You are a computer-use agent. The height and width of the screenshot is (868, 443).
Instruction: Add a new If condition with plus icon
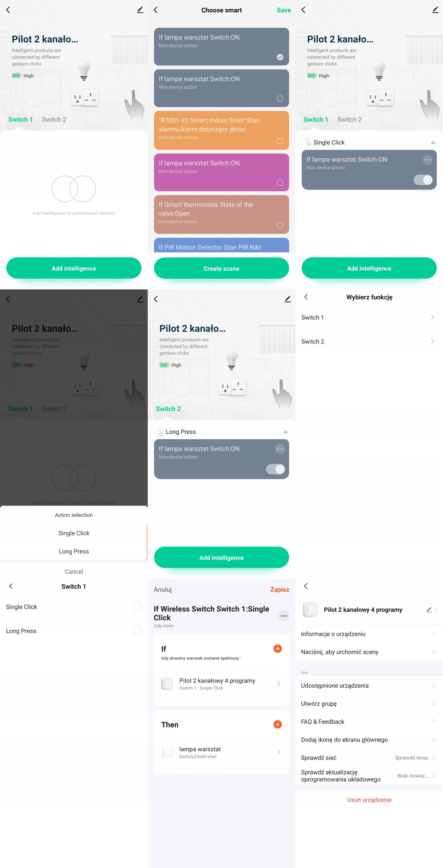pos(277,649)
